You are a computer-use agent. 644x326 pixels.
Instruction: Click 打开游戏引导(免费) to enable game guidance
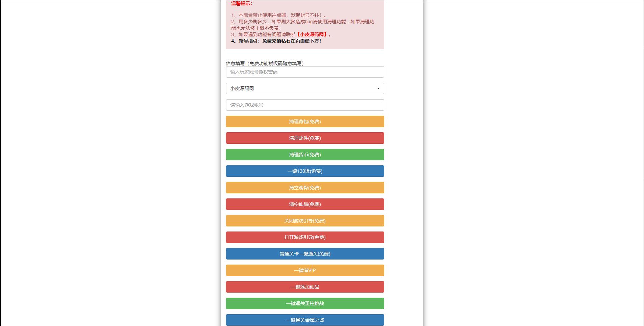pyautogui.click(x=305, y=237)
